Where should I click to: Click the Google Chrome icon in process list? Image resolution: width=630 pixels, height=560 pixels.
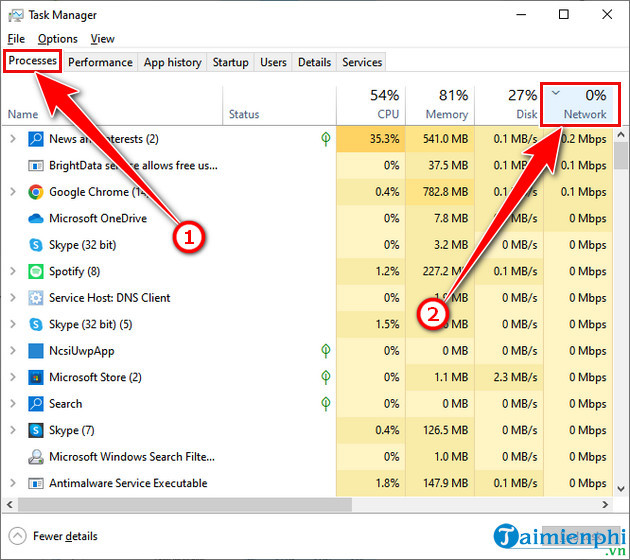[35, 192]
